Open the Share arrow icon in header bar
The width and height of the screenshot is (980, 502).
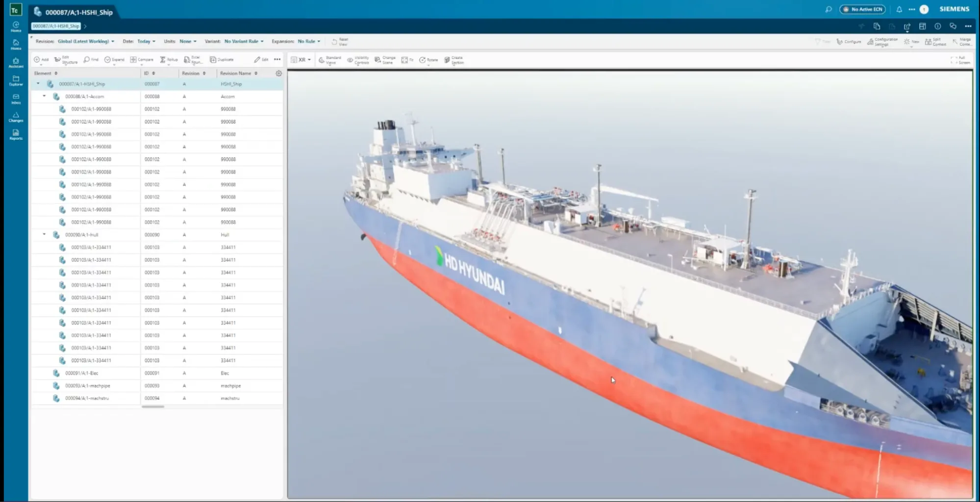coord(907,26)
